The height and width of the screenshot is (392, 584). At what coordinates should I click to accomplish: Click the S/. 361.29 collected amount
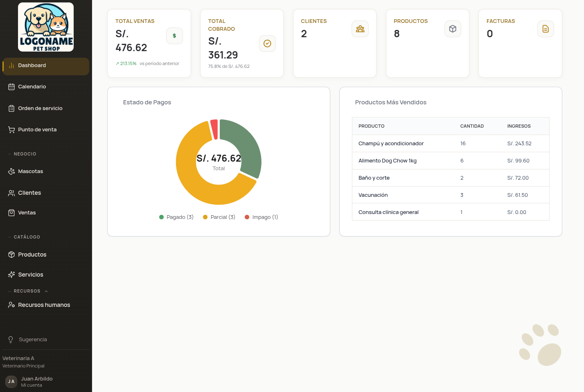pos(223,48)
